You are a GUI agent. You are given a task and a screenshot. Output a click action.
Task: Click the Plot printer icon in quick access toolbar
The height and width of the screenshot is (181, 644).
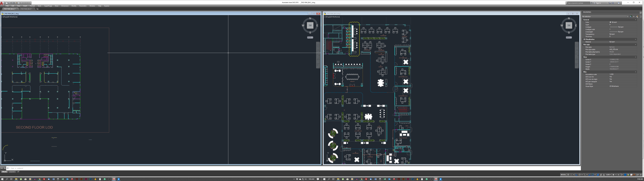(19, 3)
